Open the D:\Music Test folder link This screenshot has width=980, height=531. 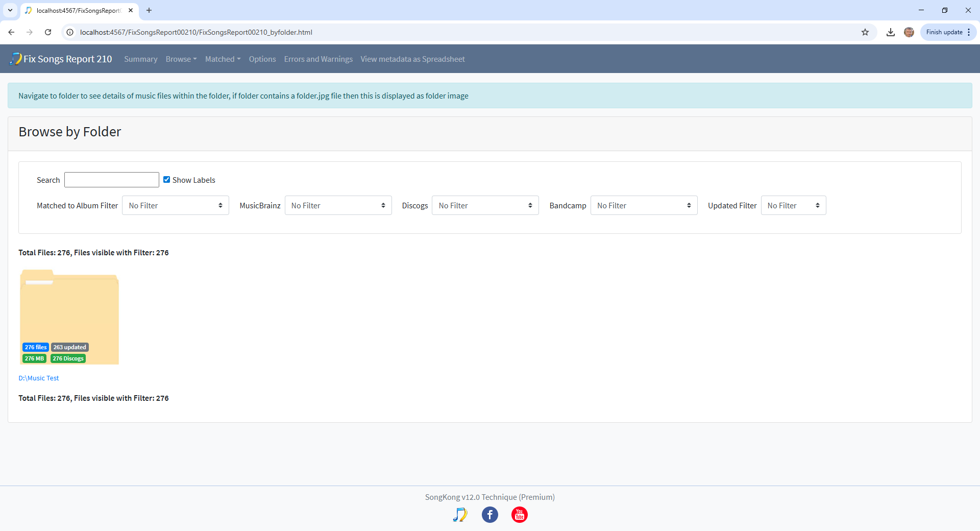click(39, 378)
